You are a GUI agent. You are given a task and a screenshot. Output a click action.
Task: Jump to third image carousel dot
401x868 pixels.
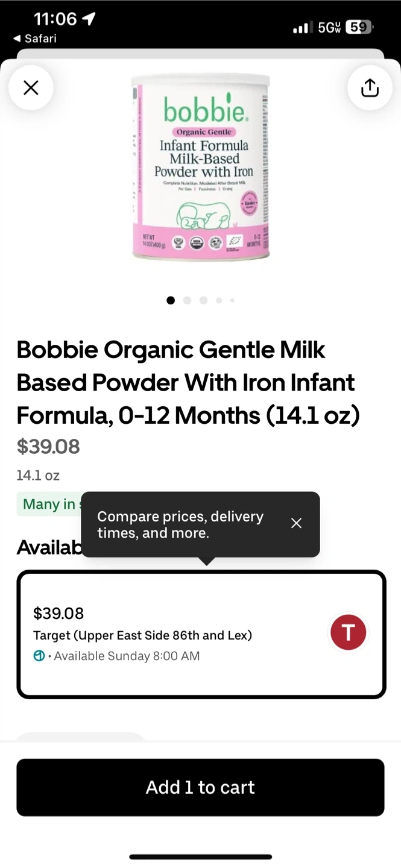[x=203, y=300]
